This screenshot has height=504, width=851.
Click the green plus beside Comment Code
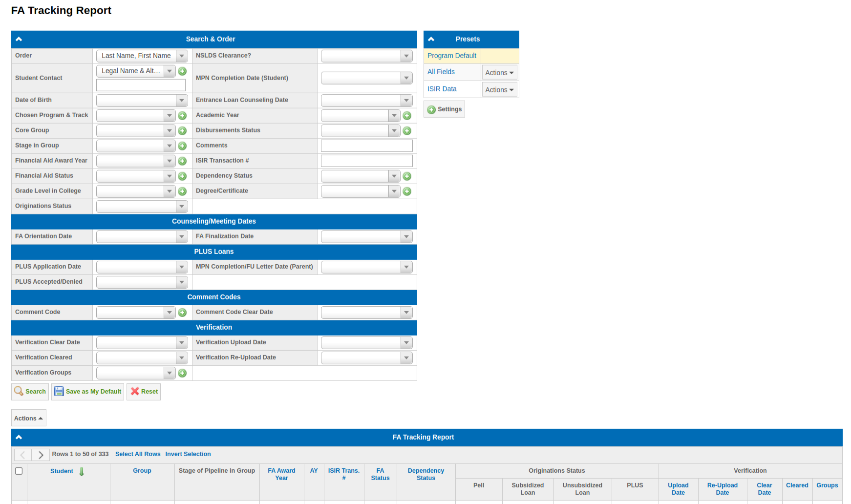(x=182, y=313)
